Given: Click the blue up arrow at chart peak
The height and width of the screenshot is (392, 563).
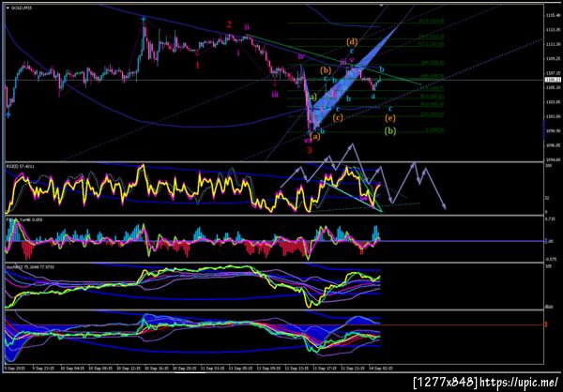Looking at the screenshot, I should (144, 18).
